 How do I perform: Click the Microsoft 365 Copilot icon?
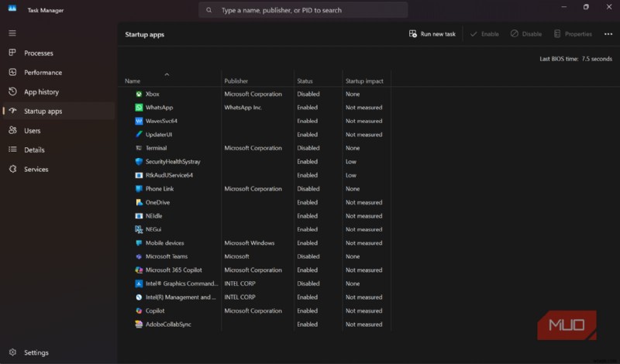(x=139, y=270)
